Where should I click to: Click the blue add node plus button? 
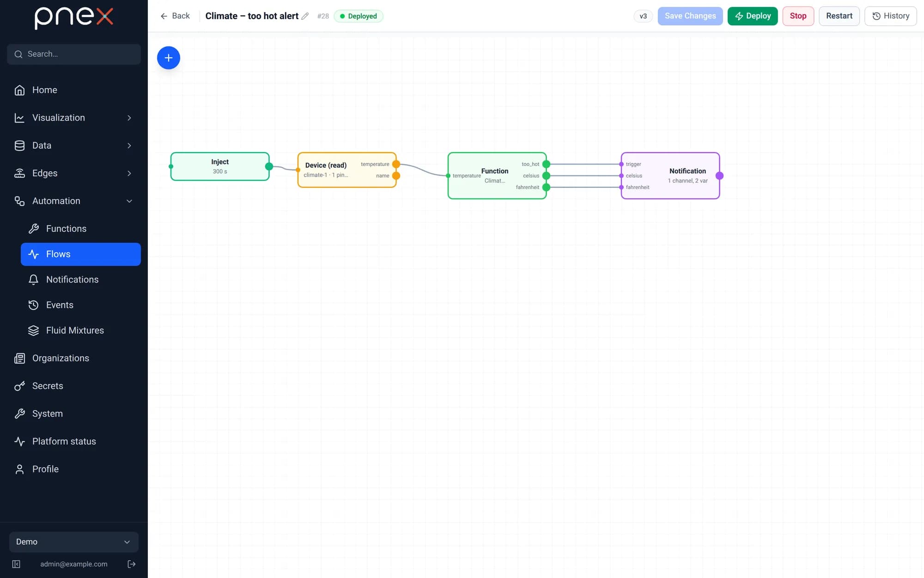169,58
